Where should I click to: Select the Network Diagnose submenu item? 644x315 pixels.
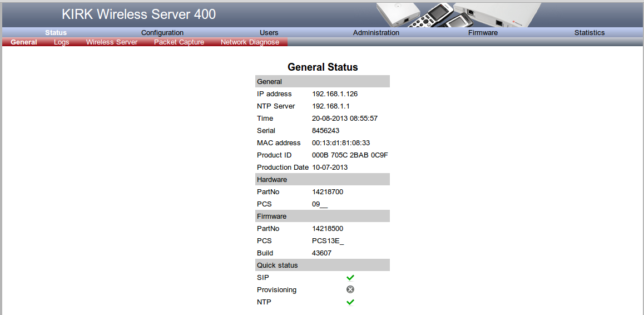[250, 42]
